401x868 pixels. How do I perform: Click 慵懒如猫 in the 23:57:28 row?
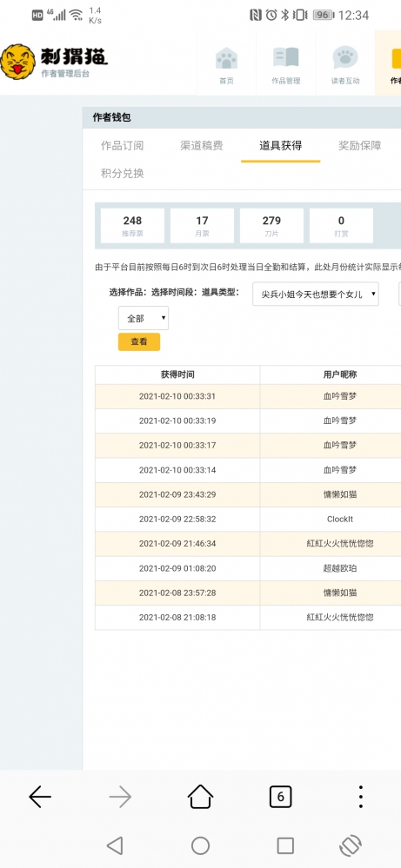(x=340, y=593)
